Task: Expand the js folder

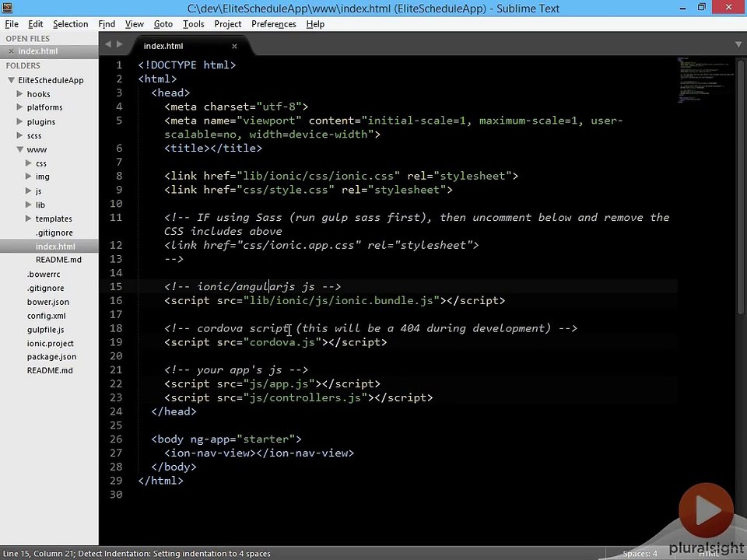Action: pos(29,191)
